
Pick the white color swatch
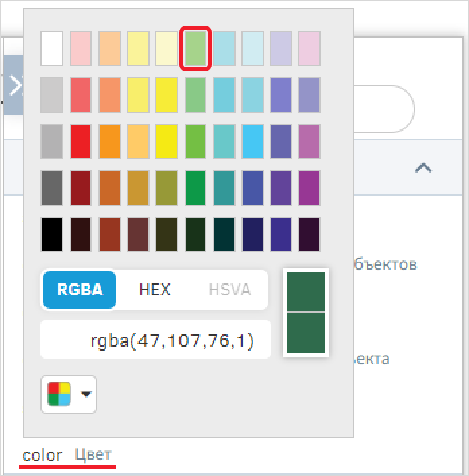(x=52, y=48)
